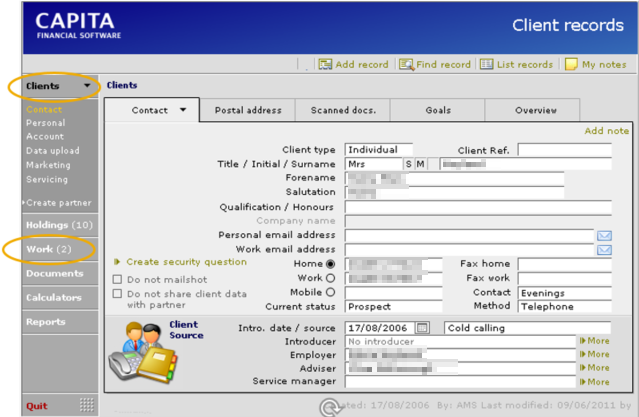639x417 pixels.
Task: Open the Goals tab
Action: click(x=438, y=110)
